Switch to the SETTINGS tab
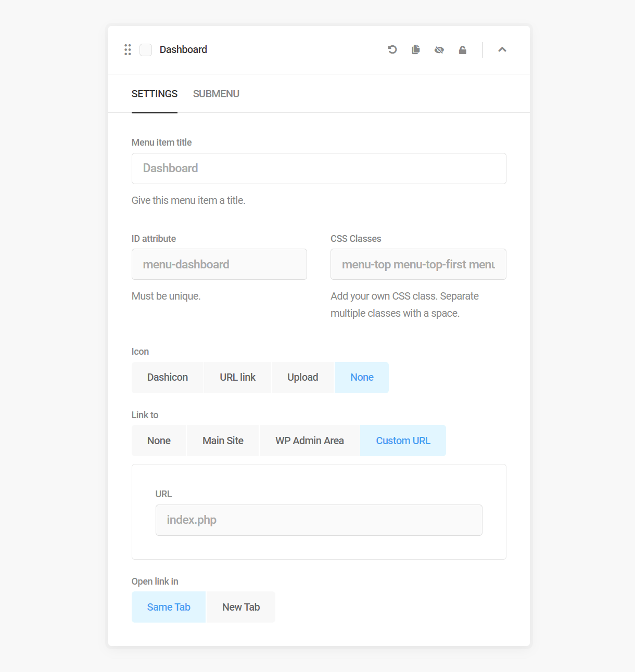The image size is (635, 672). point(155,94)
